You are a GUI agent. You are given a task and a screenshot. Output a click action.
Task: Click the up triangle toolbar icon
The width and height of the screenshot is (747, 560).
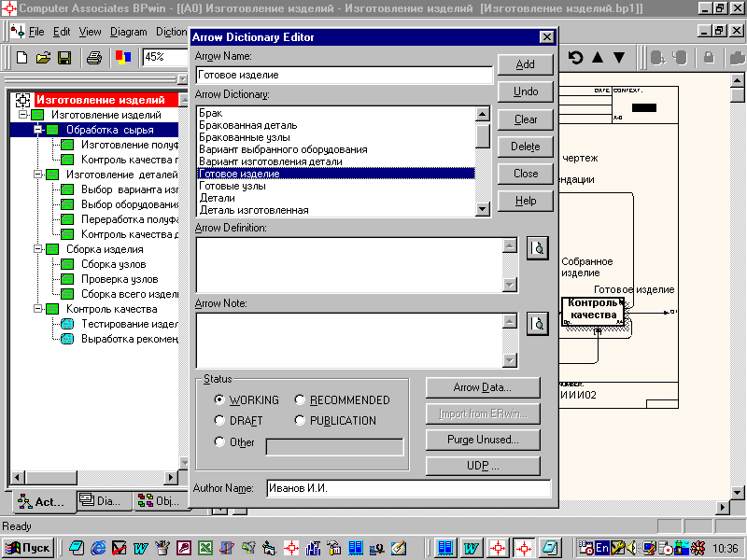click(598, 58)
